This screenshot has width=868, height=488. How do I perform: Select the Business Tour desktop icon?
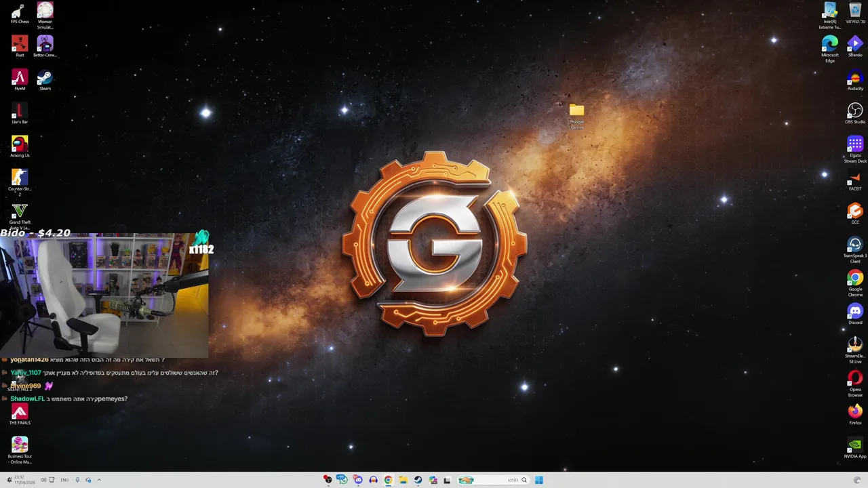pyautogui.click(x=20, y=450)
